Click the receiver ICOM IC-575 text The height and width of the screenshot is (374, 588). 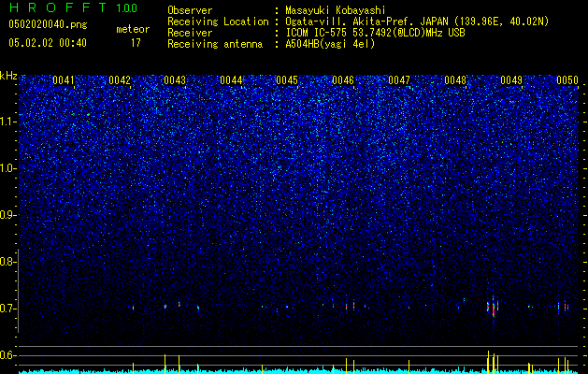(x=375, y=33)
